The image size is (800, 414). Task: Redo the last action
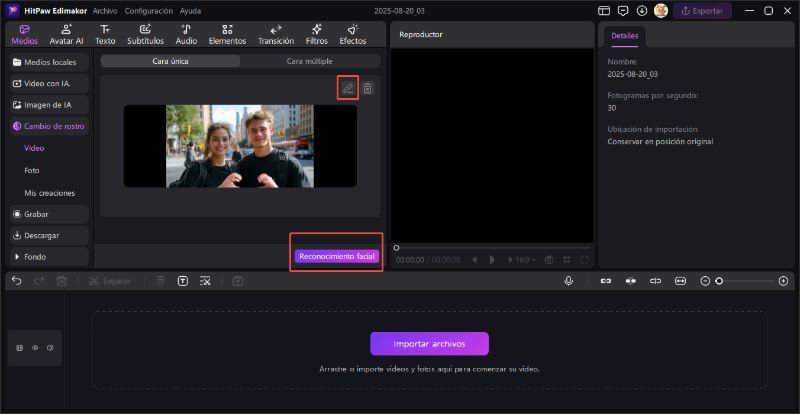pyautogui.click(x=39, y=281)
